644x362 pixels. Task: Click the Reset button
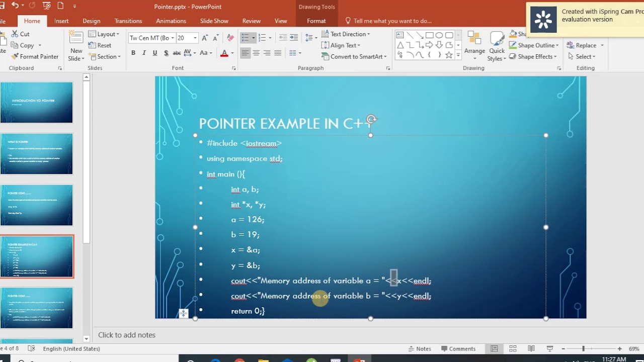[100, 45]
